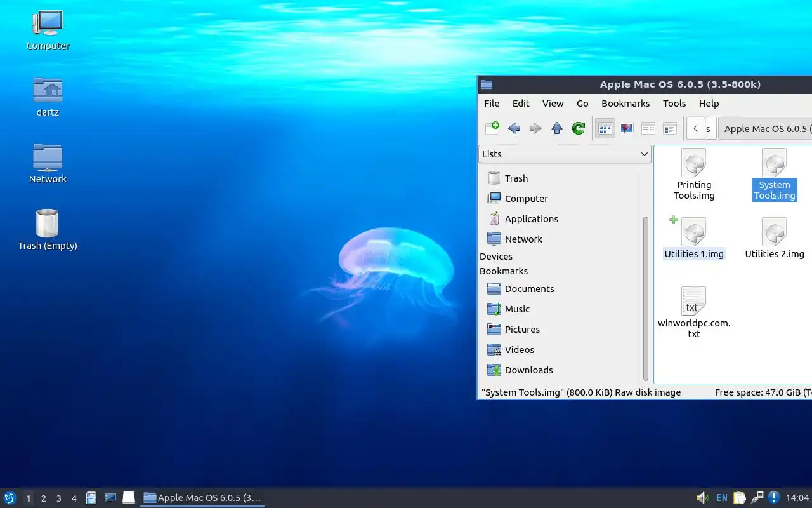Open the Tools menu
Viewport: 812px width, 508px height.
click(674, 104)
